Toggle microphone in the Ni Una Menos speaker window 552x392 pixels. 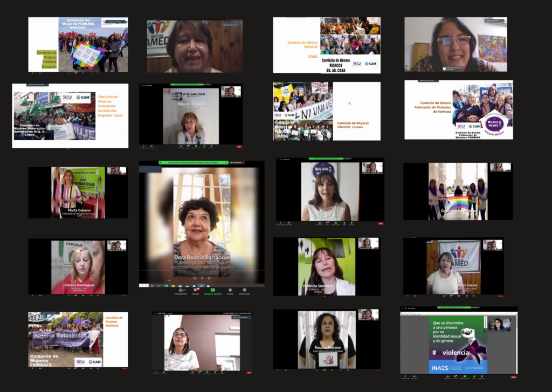tap(281, 222)
